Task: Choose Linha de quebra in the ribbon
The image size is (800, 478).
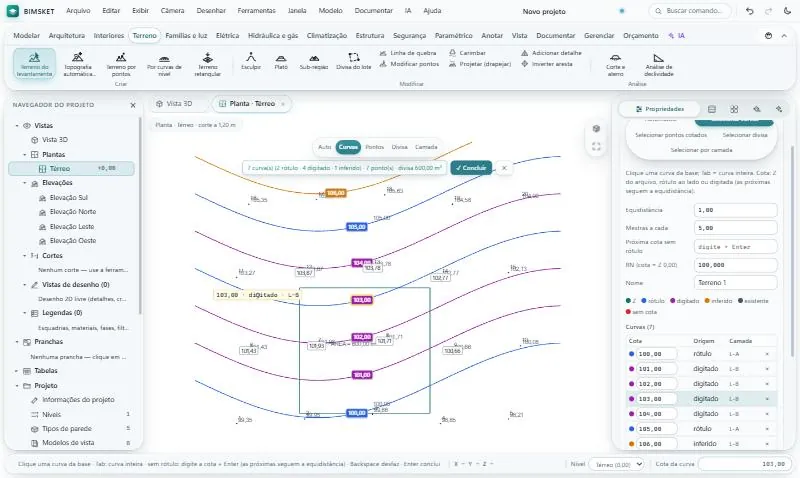Action: [408, 53]
